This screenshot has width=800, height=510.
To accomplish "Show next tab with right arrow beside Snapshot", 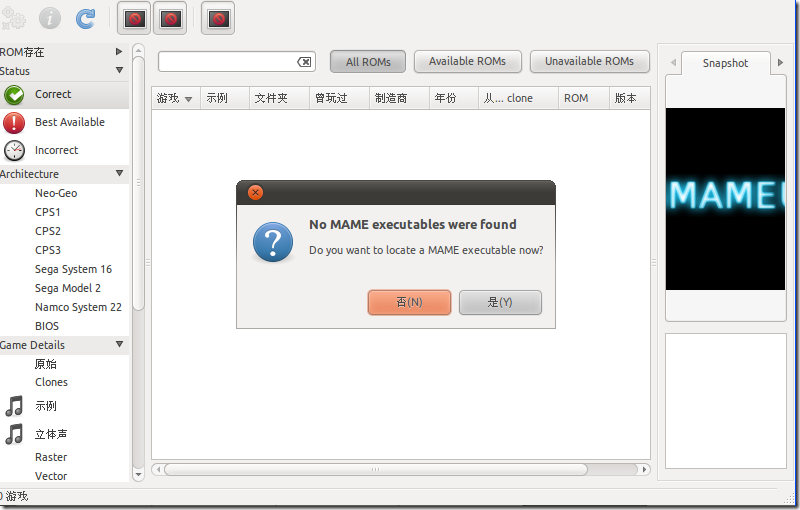I will 780,63.
